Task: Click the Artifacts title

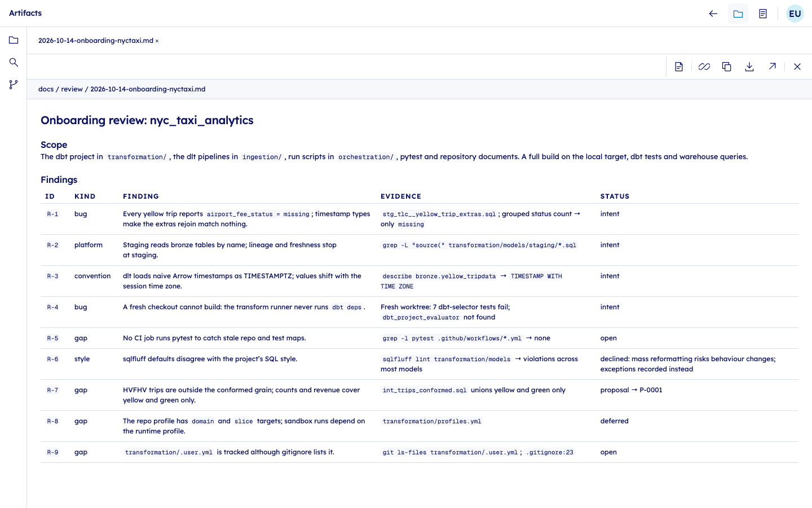Action: point(25,13)
